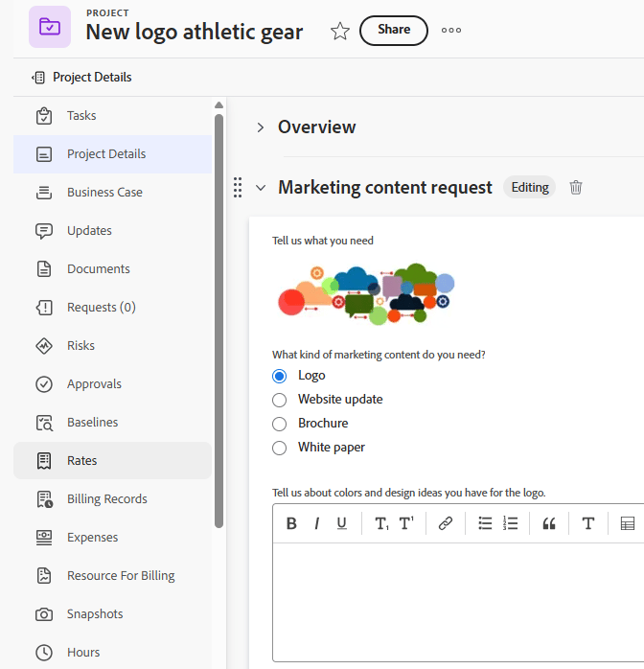The height and width of the screenshot is (669, 644).
Task: Open Project Details in the left navigation
Action: (x=112, y=154)
